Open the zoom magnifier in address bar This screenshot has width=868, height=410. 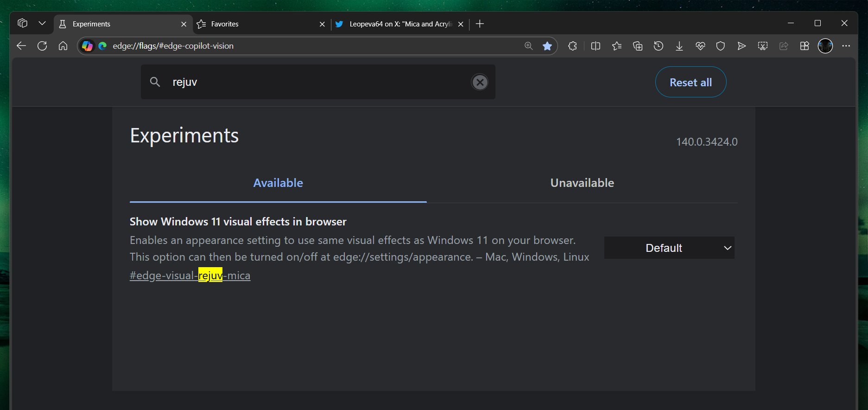coord(528,46)
